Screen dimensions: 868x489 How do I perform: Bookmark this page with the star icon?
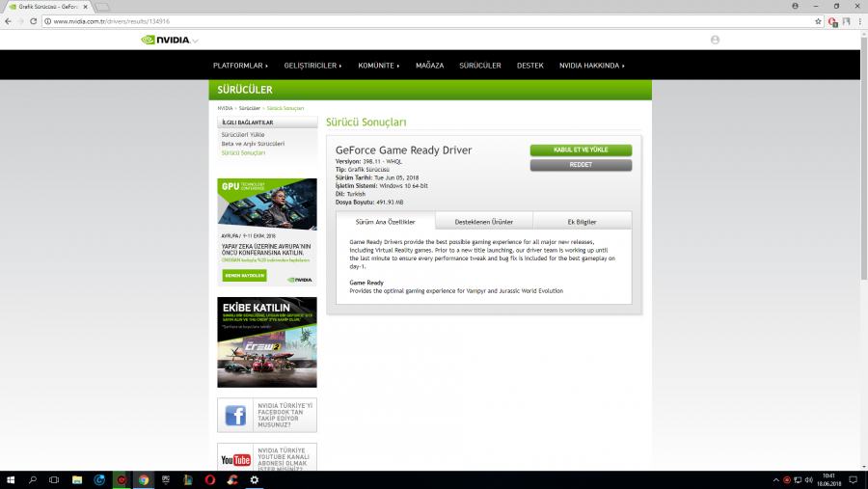click(x=818, y=21)
